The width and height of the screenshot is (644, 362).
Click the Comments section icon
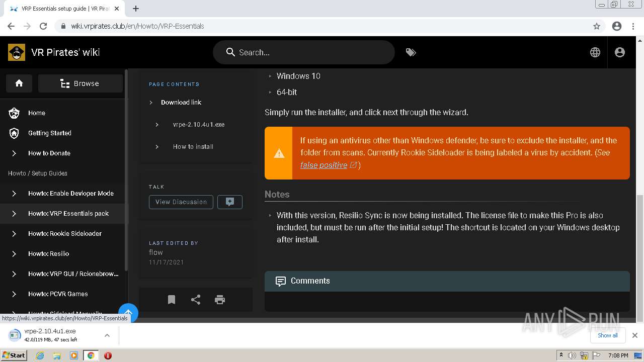coord(280,281)
